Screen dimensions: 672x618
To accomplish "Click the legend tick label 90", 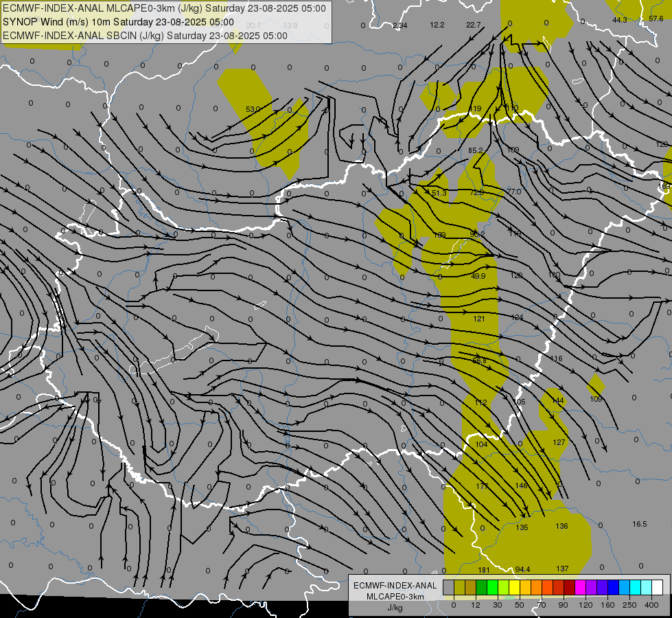I will point(564,605).
